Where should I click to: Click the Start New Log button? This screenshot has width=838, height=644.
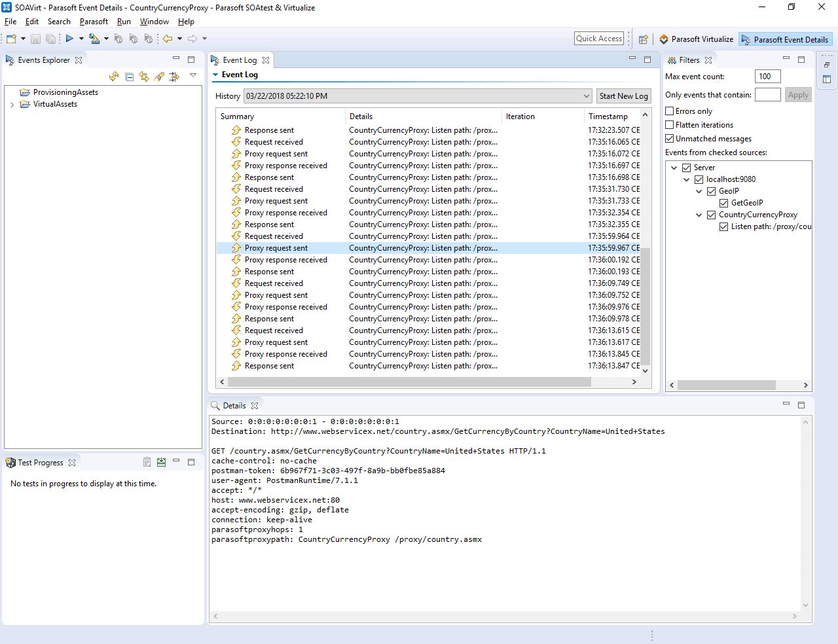pos(623,96)
